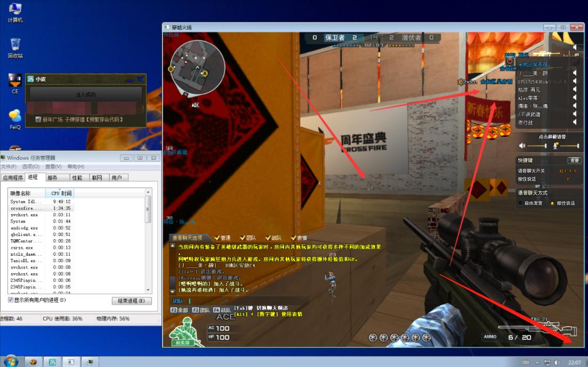Image resolution: width=588 pixels, height=367 pixels.
Task: Select the F4 战队 chat channel
Action: click(222, 310)
